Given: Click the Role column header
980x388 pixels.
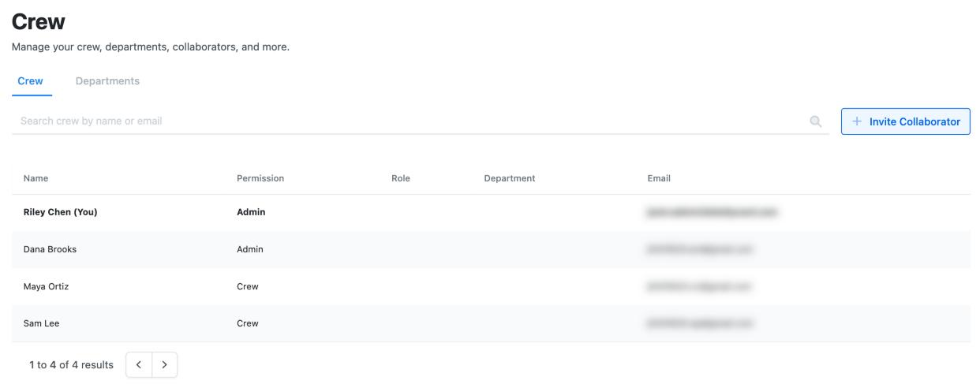Looking at the screenshot, I should tap(401, 178).
